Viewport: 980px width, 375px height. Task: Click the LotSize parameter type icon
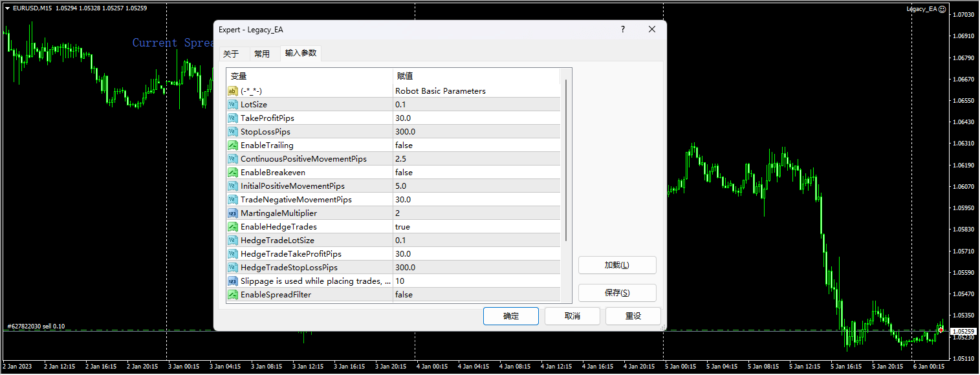233,105
